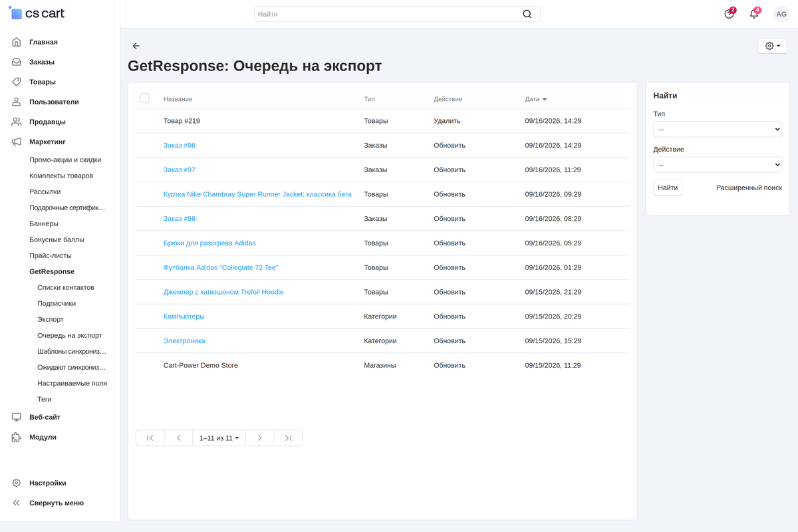Open the Теги submenu item
Screen dimensions: 798x532
[x=45, y=399]
